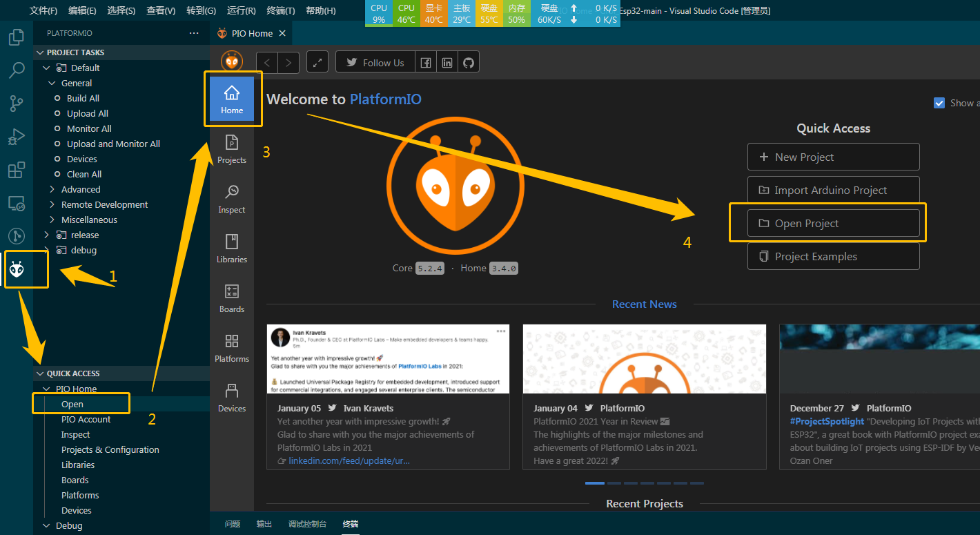
Task: Open the Explorer view in activity bar
Action: tap(17, 37)
